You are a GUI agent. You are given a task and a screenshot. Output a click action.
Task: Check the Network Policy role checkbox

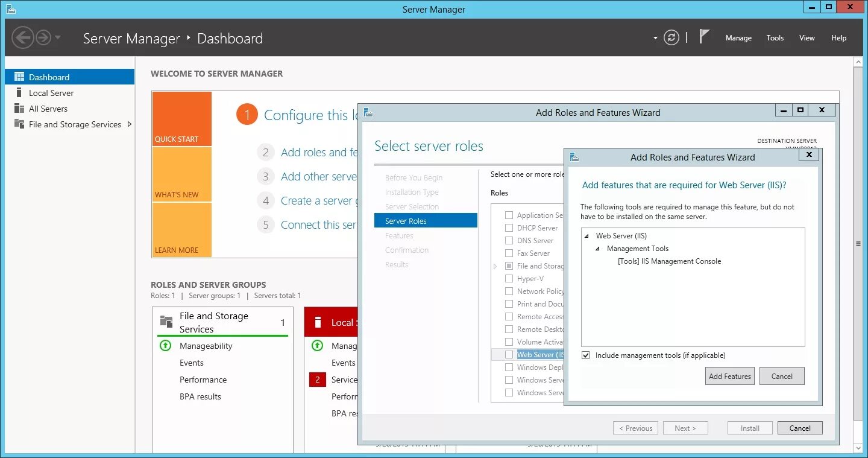[509, 291]
